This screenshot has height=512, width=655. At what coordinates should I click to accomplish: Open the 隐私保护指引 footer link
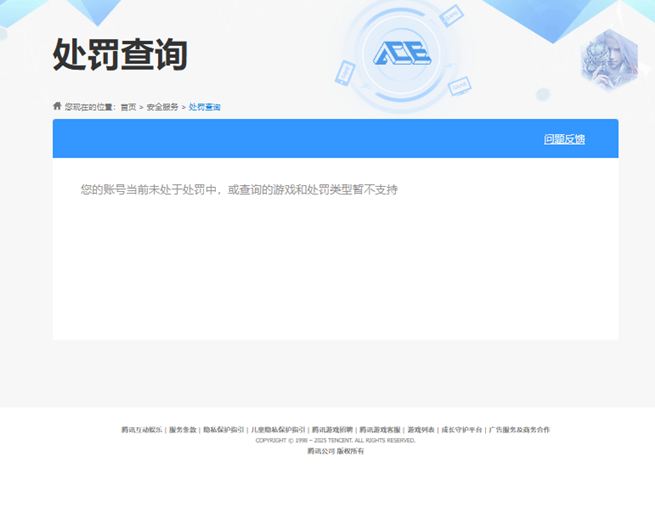[x=223, y=430]
